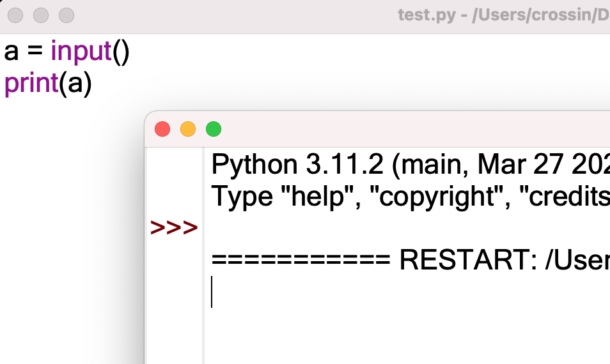The height and width of the screenshot is (364, 610).
Task: Click the equals sign in the assignment
Action: pos(35,52)
